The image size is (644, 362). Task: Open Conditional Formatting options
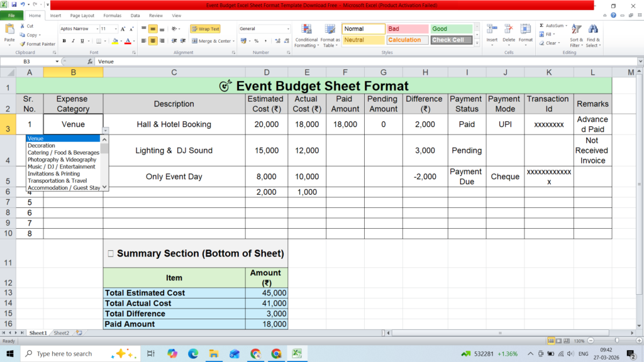pos(306,35)
